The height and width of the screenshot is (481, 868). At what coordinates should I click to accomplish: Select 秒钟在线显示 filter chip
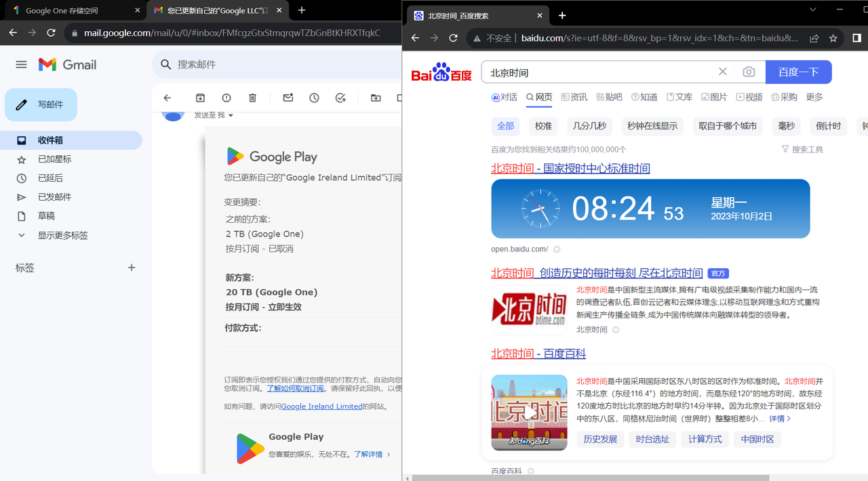click(652, 126)
